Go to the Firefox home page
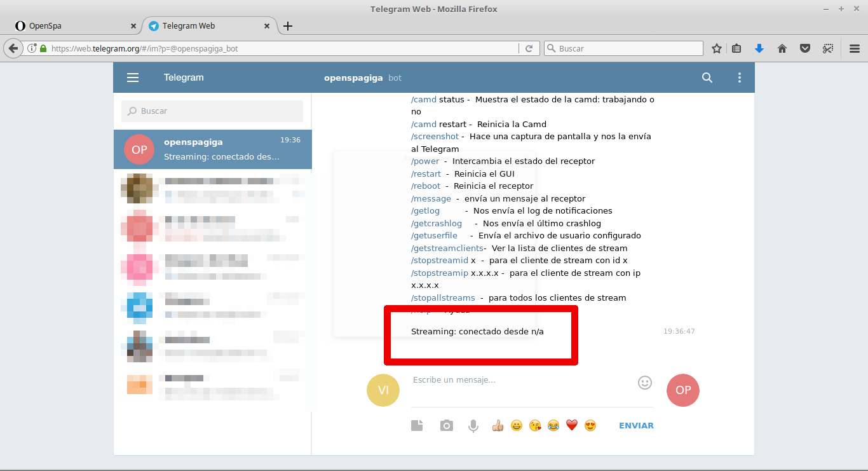 [782, 48]
